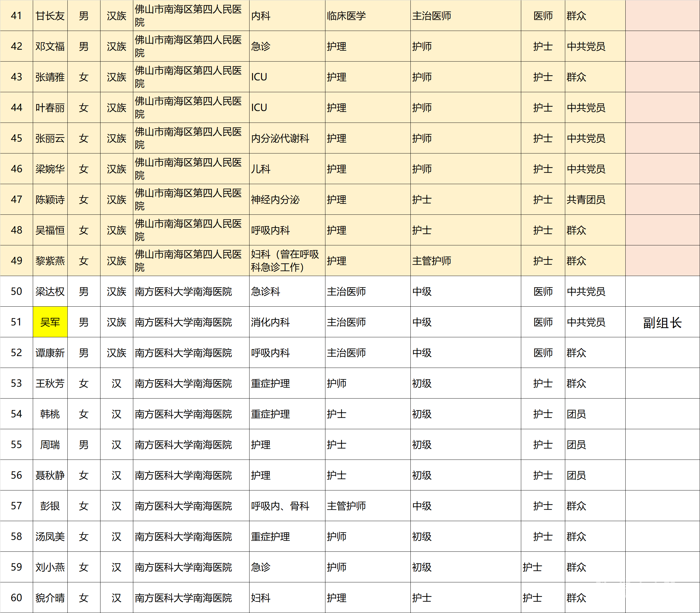Select the 呼吸内科 cell for 吴福恒
This screenshot has width=700, height=613.
287,230
